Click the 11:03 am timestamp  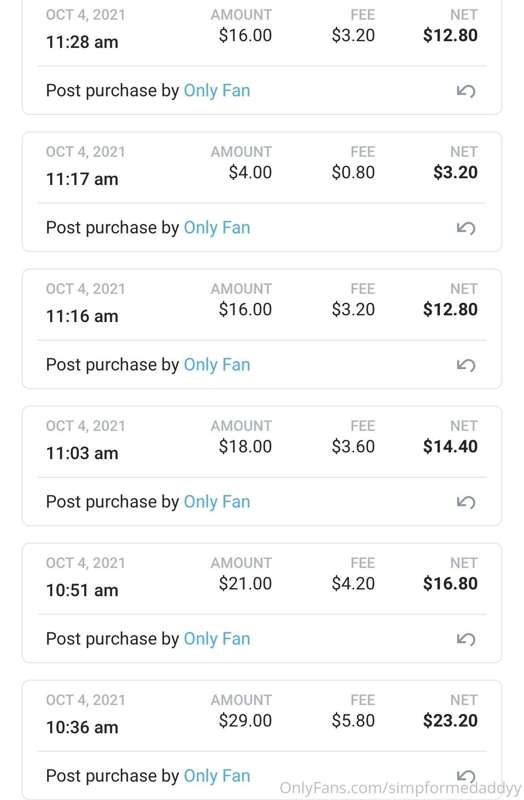pos(82,453)
